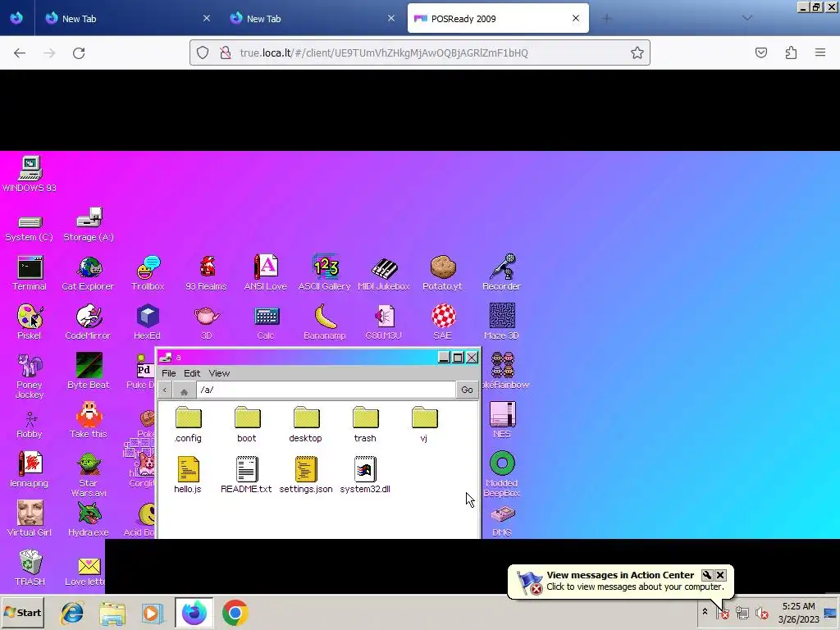Image resolution: width=840 pixels, height=630 pixels.
Task: Select settings.json file
Action: click(306, 475)
